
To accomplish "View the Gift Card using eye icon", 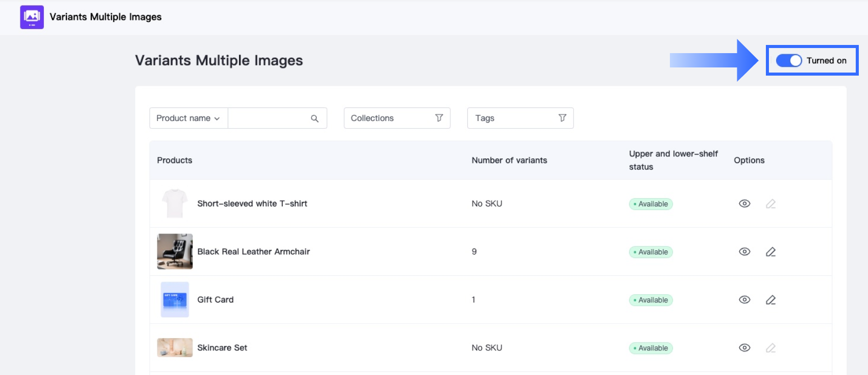I will (744, 300).
